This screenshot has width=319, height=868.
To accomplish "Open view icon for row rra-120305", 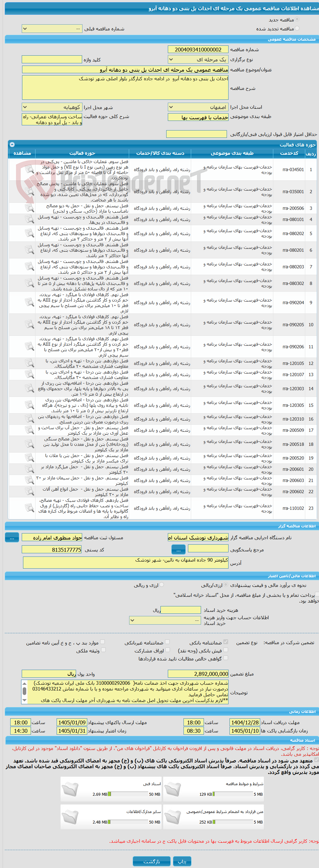I will pos(30,405).
